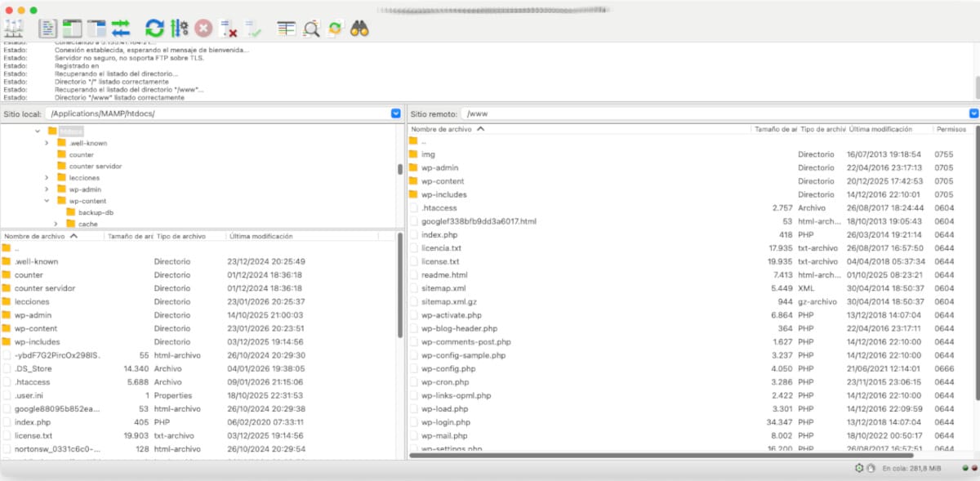Click the lock icon in the status bar
This screenshot has width=980, height=481.
(871, 469)
